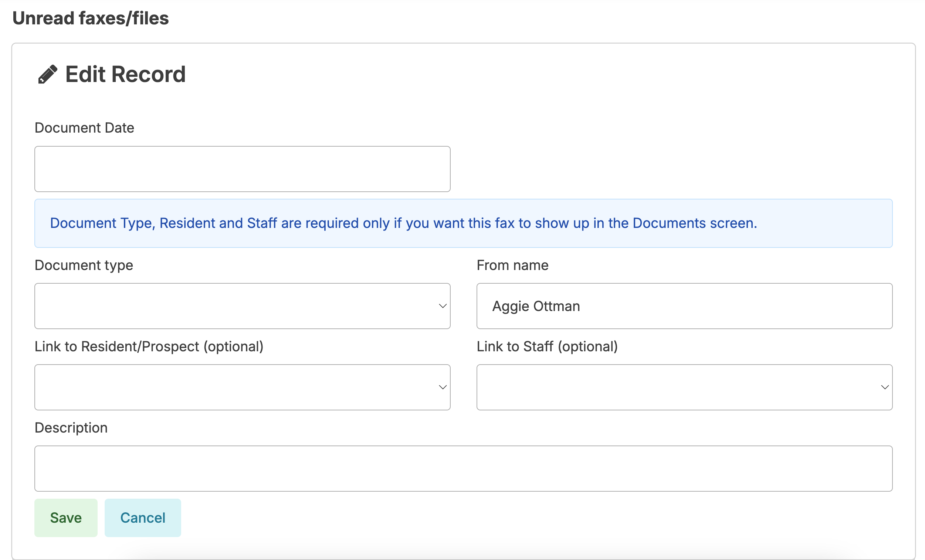
Task: Click the From name label
Action: click(512, 265)
